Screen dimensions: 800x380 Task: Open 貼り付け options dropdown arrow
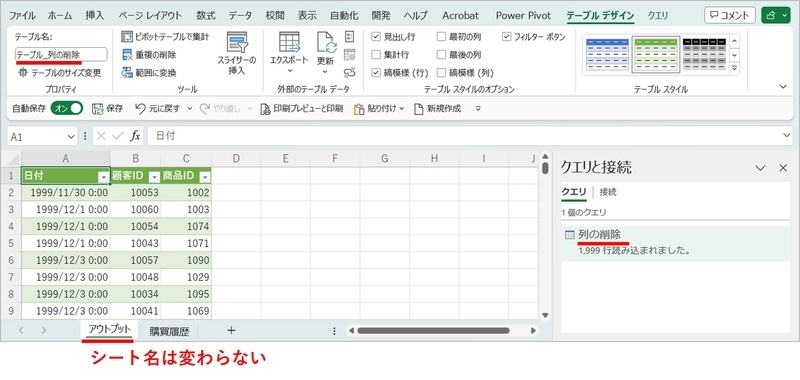click(402, 109)
